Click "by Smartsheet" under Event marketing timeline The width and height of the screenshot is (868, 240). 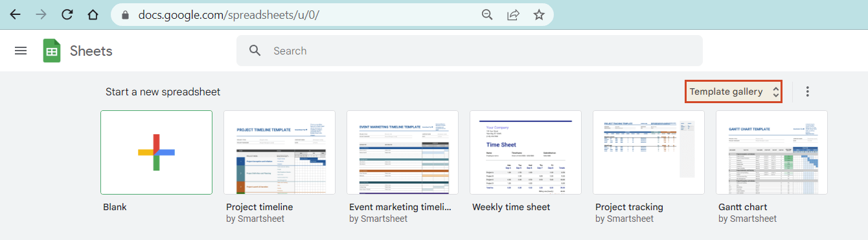(x=378, y=219)
